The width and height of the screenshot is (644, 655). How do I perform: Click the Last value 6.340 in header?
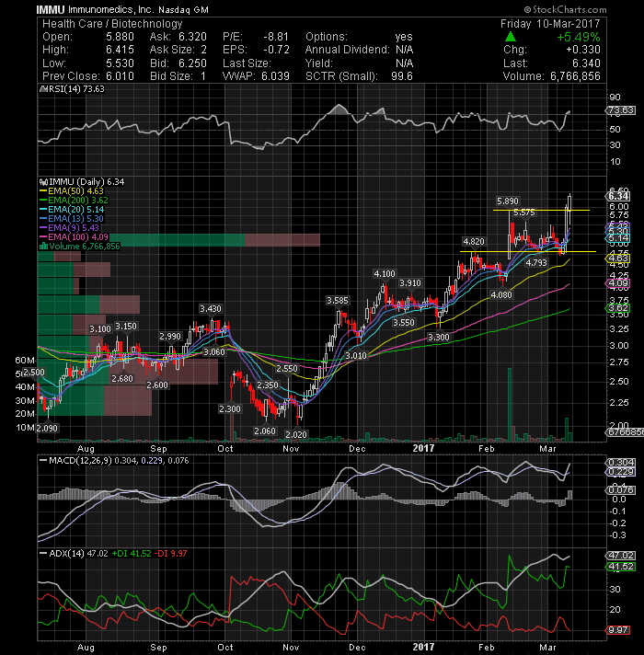(586, 63)
